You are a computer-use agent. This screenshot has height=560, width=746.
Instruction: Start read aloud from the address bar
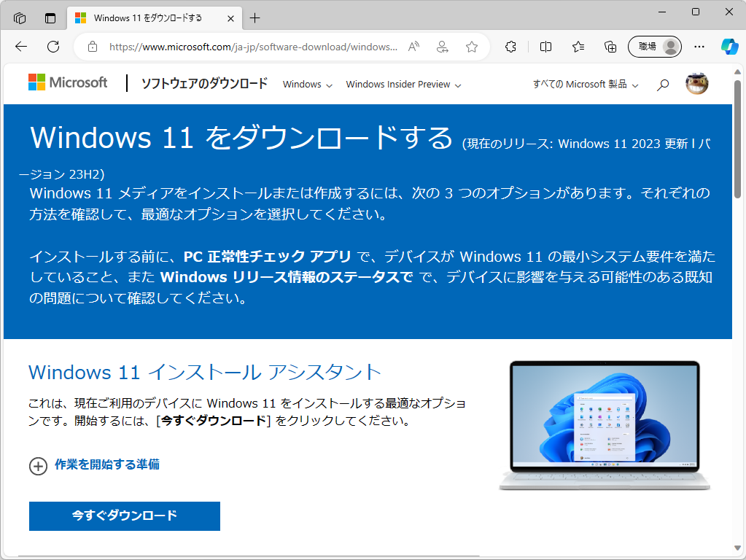point(413,45)
